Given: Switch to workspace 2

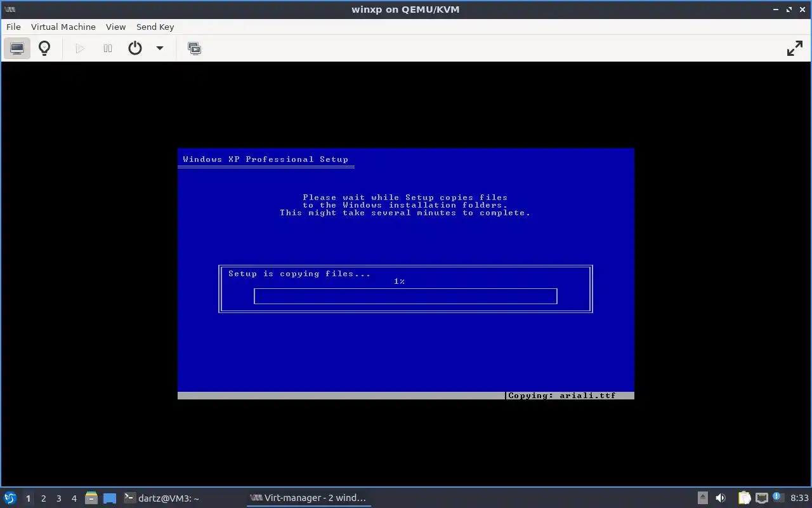Looking at the screenshot, I should [44, 498].
